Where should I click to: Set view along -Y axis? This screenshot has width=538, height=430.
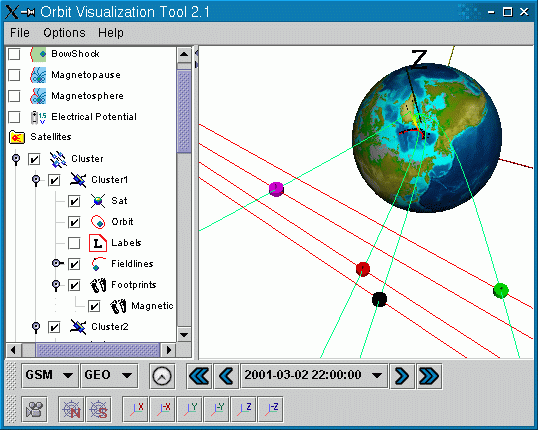pyautogui.click(x=217, y=409)
